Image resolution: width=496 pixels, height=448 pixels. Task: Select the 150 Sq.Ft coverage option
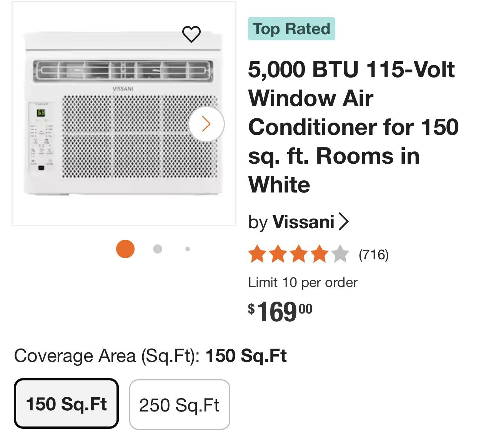[x=66, y=403]
